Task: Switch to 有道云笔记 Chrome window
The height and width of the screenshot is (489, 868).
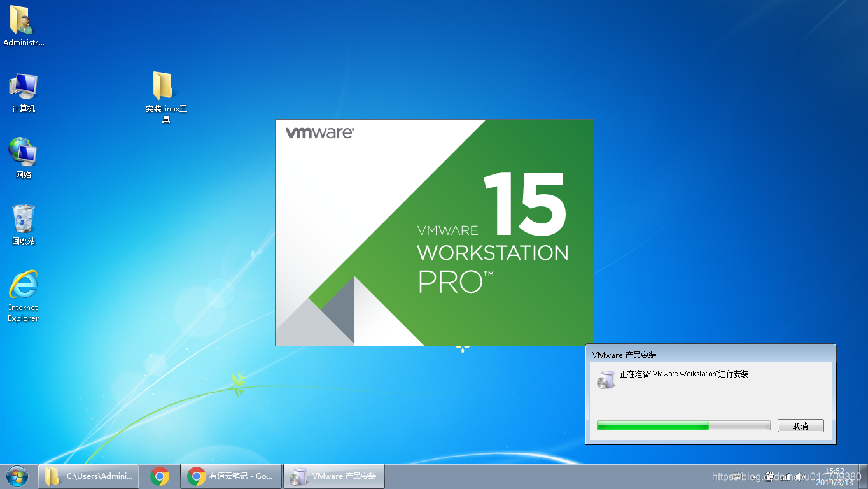Action: click(231, 476)
